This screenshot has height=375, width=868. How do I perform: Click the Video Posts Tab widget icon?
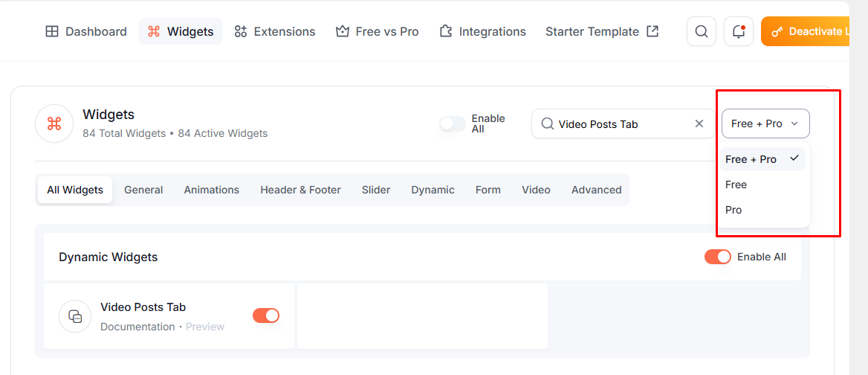coord(75,316)
